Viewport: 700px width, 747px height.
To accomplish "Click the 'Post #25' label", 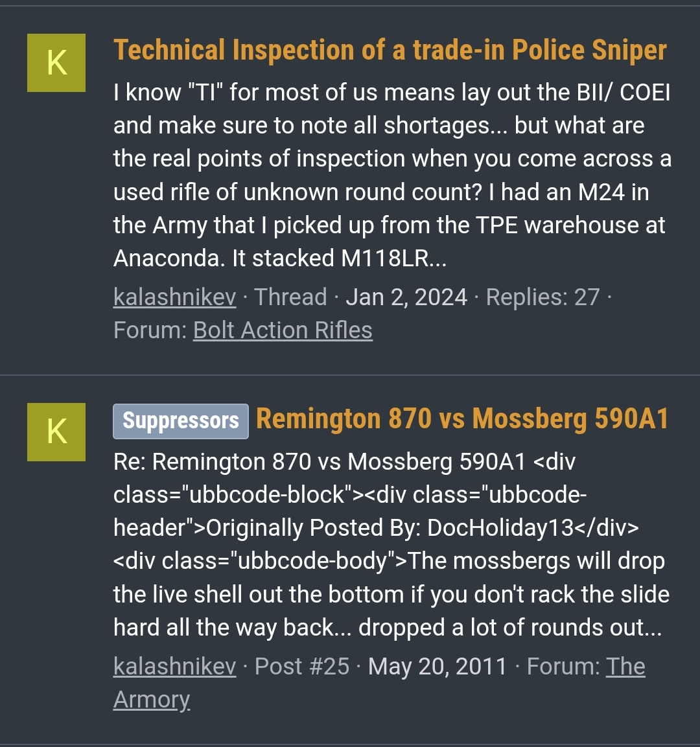I will coord(302,667).
